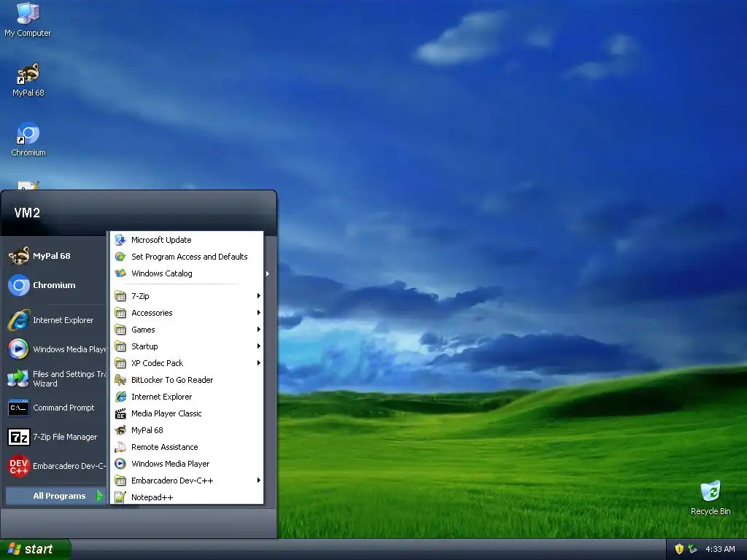Click Internet Explorer icon in left Start pane

click(x=18, y=320)
